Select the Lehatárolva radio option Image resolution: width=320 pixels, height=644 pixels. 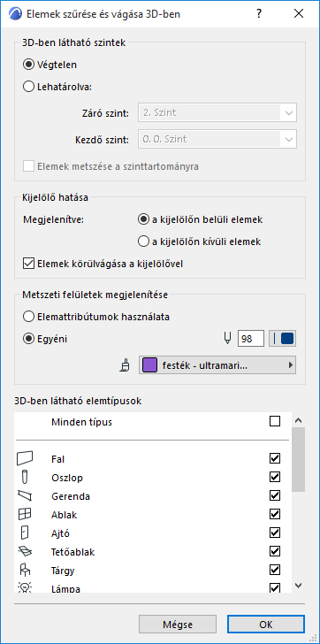(28, 87)
